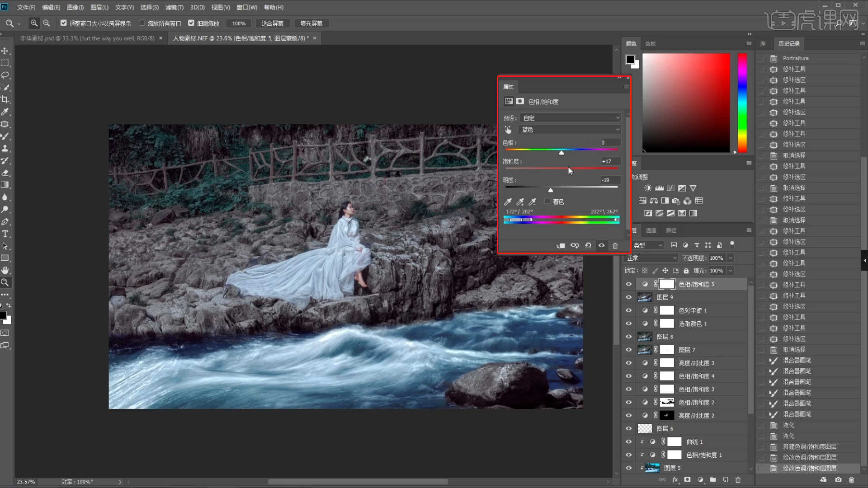Image resolution: width=868 pixels, height=488 pixels.
Task: Open the 图像(I) menu
Action: [75, 7]
